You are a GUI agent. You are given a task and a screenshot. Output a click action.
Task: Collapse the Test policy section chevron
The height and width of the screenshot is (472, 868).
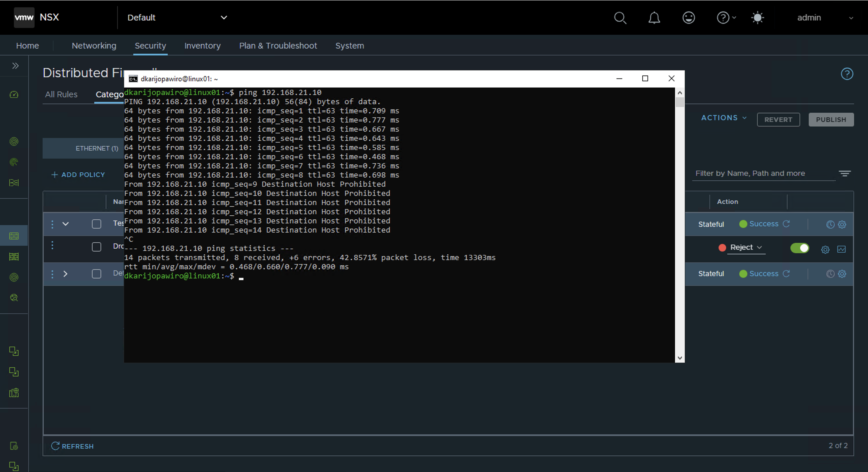65,224
